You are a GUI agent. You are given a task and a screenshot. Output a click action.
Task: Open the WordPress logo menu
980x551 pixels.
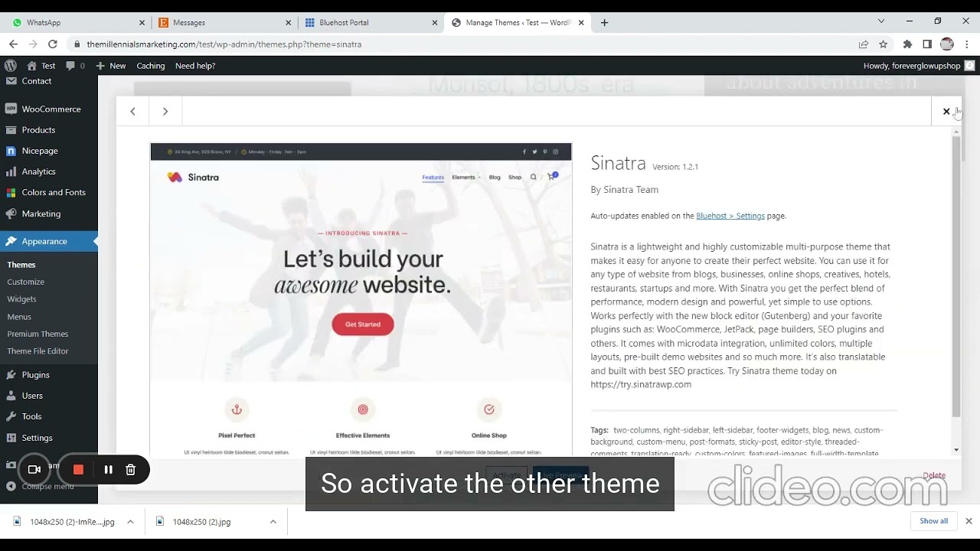click(x=11, y=66)
